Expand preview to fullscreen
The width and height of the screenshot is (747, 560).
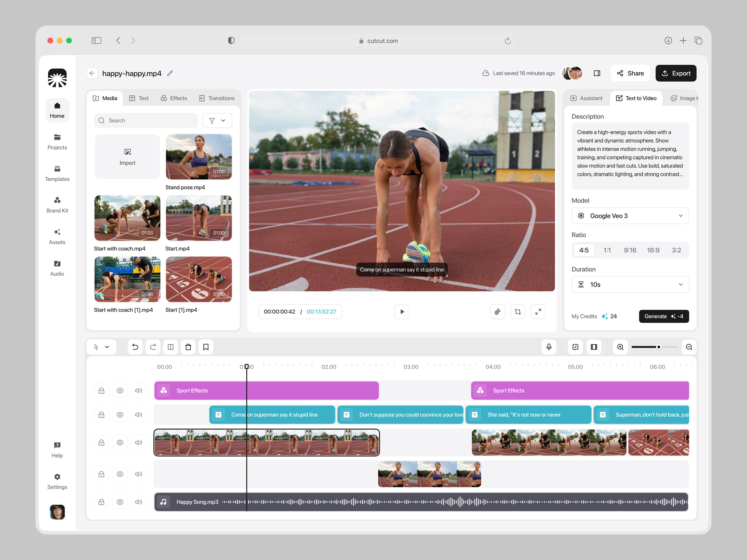tap(538, 311)
